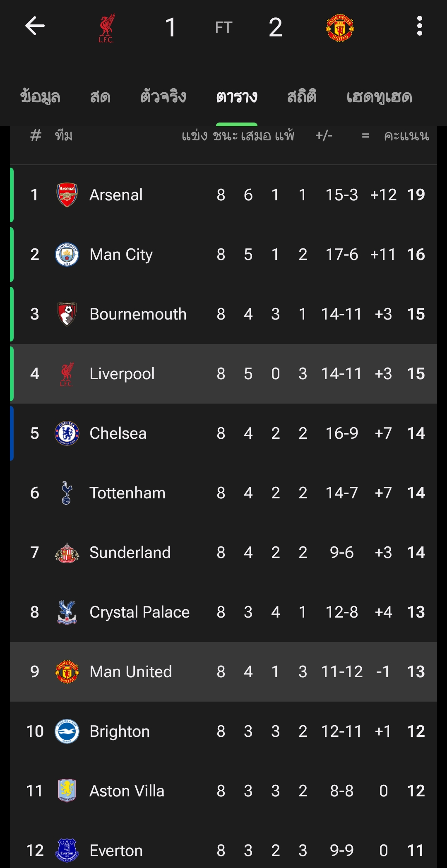Image resolution: width=447 pixels, height=868 pixels.
Task: Open Bournemouth team row
Action: (138, 314)
